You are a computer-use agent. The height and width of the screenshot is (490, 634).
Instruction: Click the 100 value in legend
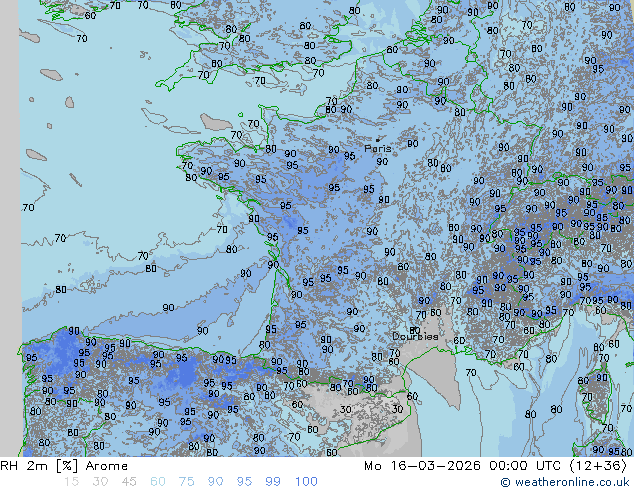[306, 482]
